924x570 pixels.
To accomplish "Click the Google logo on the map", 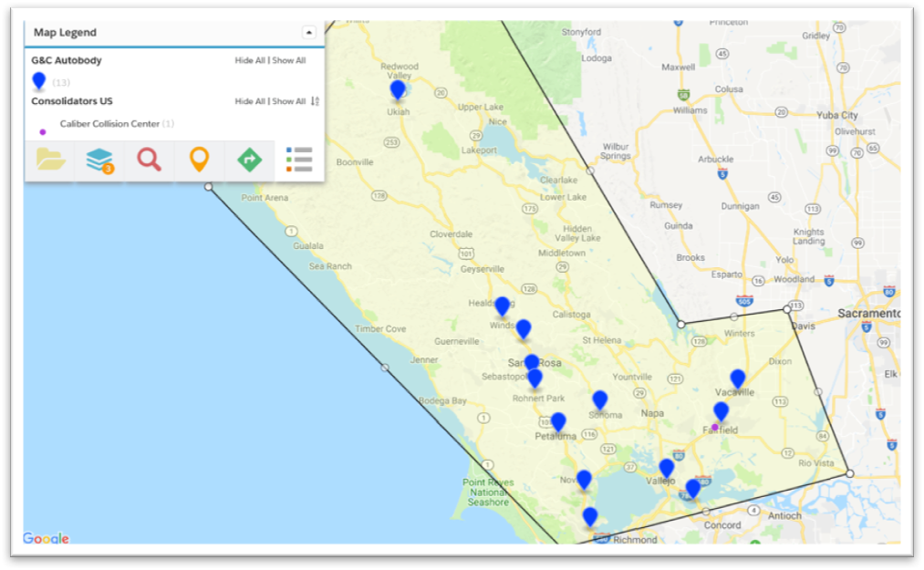I will coord(46,538).
